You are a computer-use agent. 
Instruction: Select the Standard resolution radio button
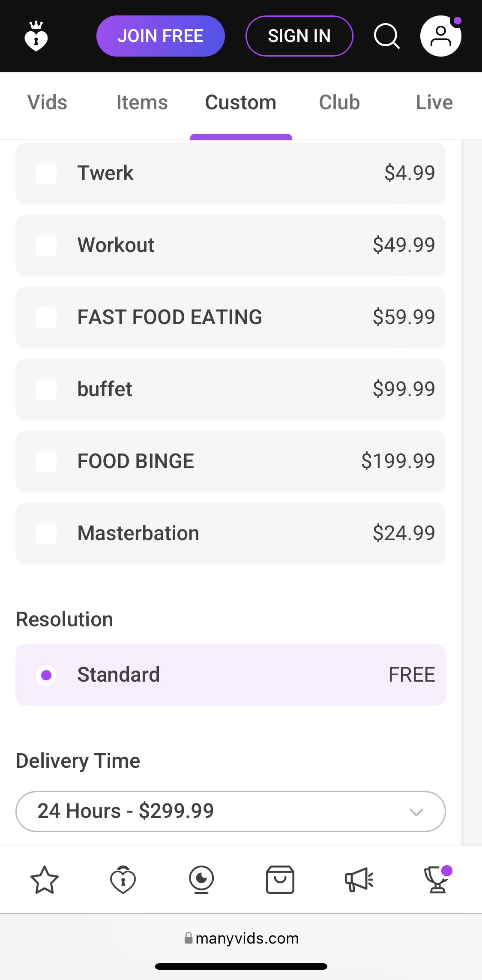point(46,675)
